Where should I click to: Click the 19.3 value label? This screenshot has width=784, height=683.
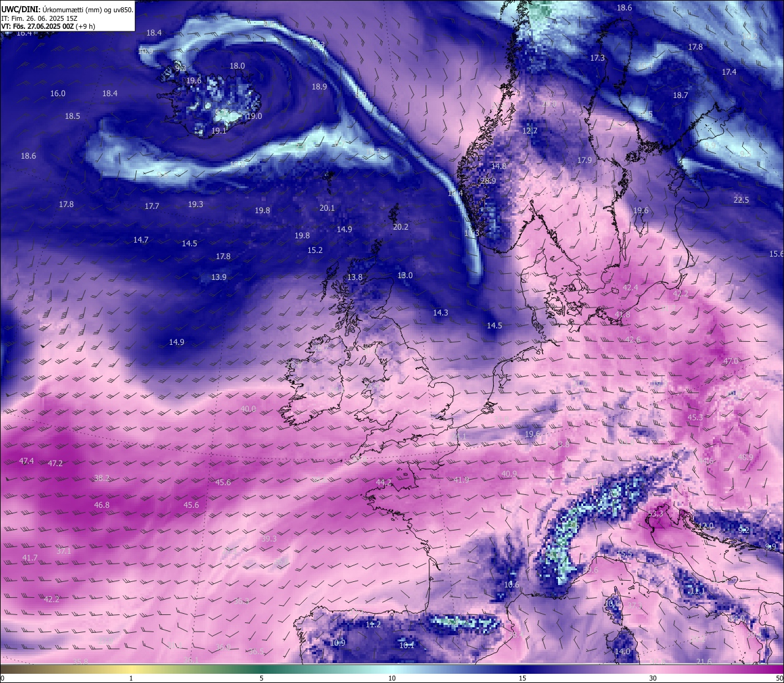[x=195, y=205]
